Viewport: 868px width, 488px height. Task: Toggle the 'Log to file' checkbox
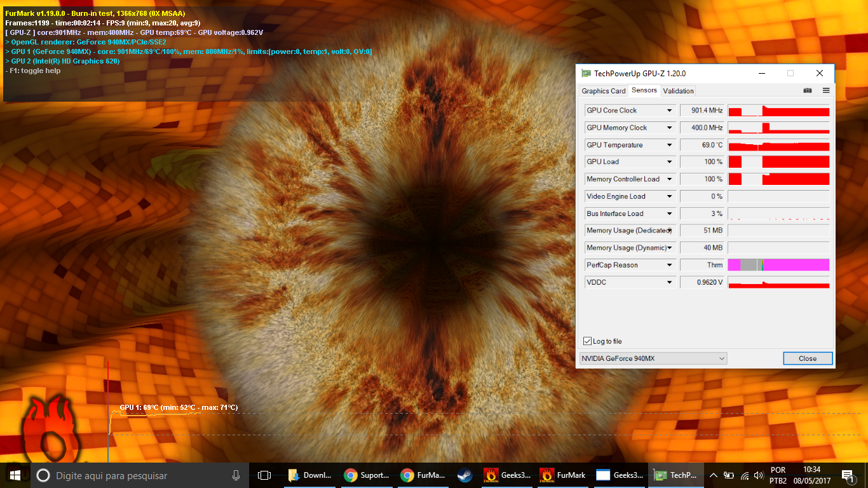587,342
